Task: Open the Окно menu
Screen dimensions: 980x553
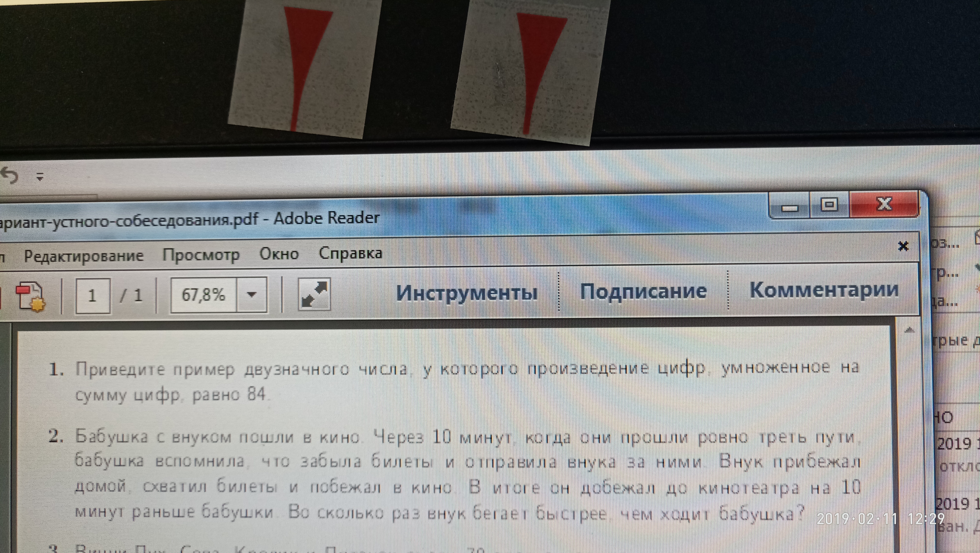Action: (x=279, y=254)
